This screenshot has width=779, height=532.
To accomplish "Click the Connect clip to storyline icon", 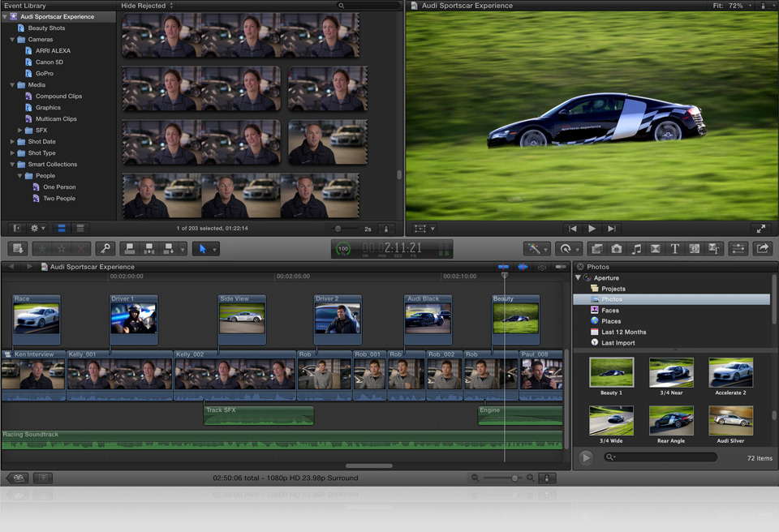I will pos(130,249).
